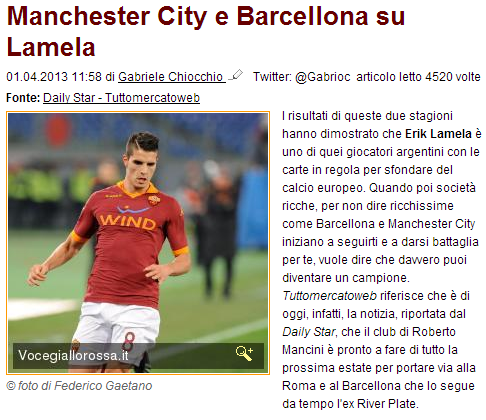
Task: Click the bold Erik Lamela name in article
Action: (x=438, y=134)
